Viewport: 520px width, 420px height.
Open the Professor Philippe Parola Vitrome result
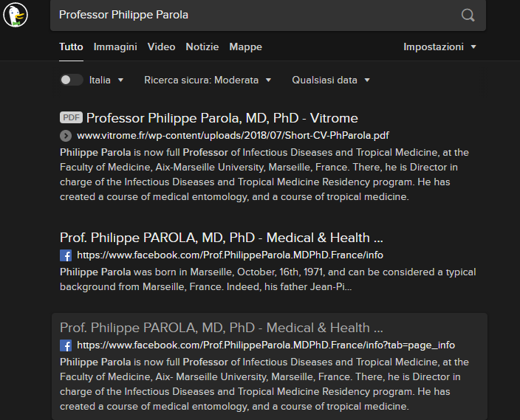(x=222, y=118)
